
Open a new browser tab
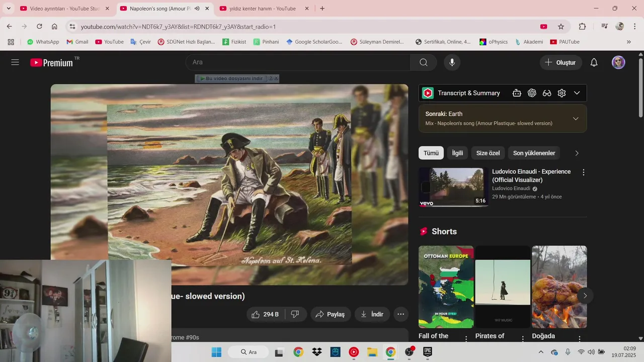click(322, 9)
